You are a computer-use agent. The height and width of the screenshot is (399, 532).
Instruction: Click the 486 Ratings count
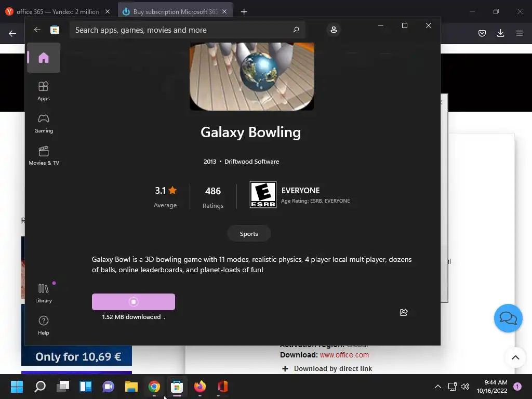[x=212, y=197]
